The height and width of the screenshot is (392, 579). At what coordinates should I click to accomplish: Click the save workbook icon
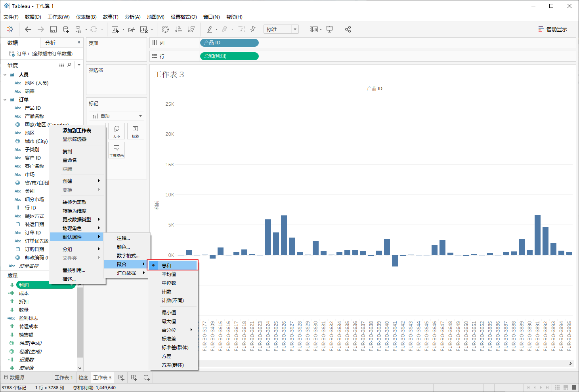pos(54,29)
